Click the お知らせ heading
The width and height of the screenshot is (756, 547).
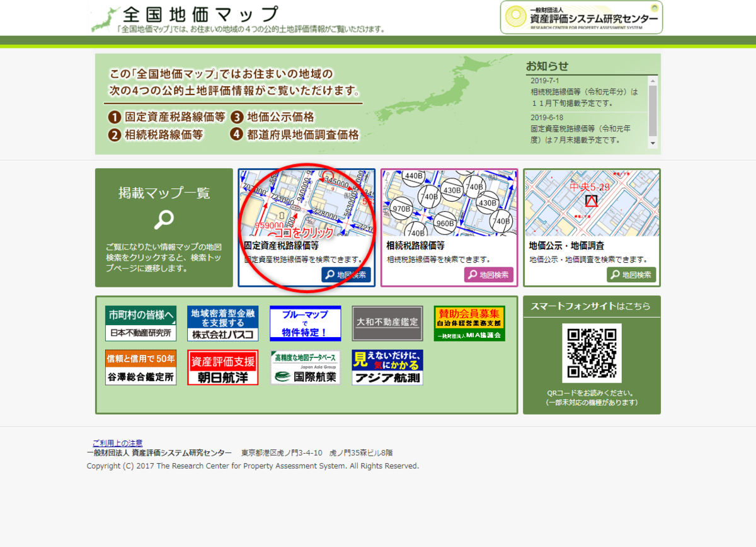point(547,66)
